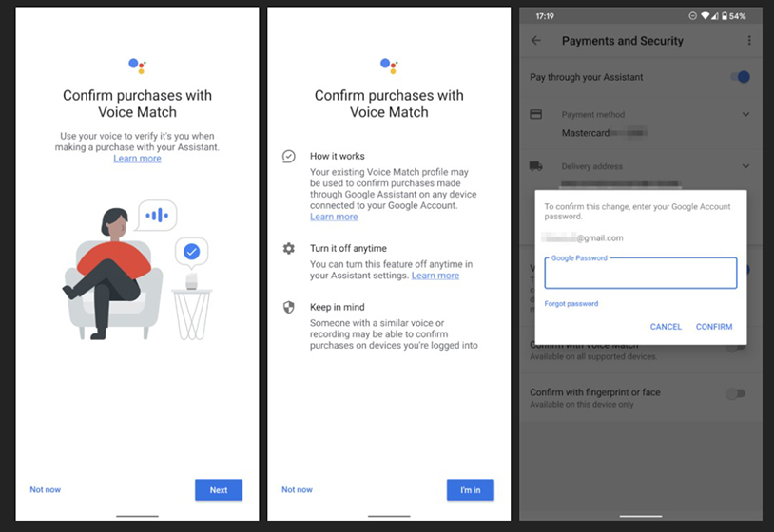Click Not now beside the I'm in button

[x=298, y=489]
